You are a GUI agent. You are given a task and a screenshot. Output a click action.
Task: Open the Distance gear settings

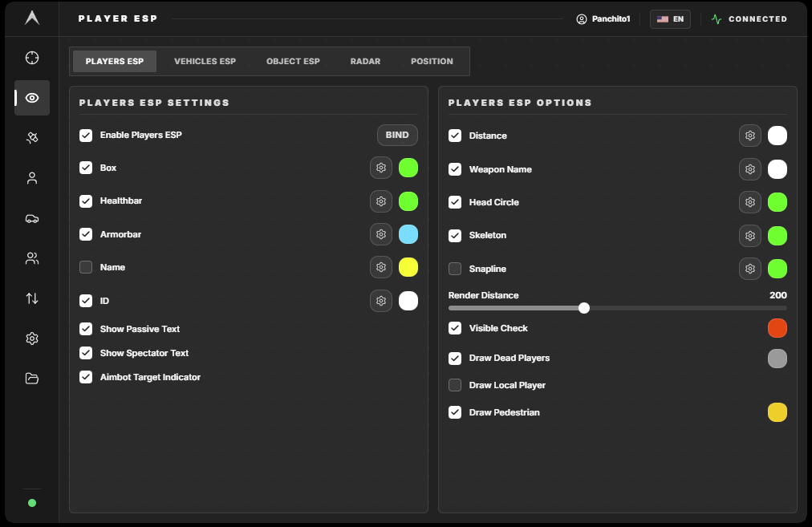pos(750,136)
